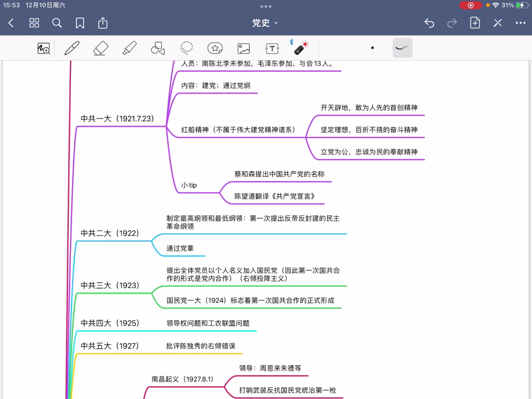Screen dimensions: 532x399
Task: Tap the text 开天辟地，敢为人先的首创精神
Action: (x=369, y=108)
